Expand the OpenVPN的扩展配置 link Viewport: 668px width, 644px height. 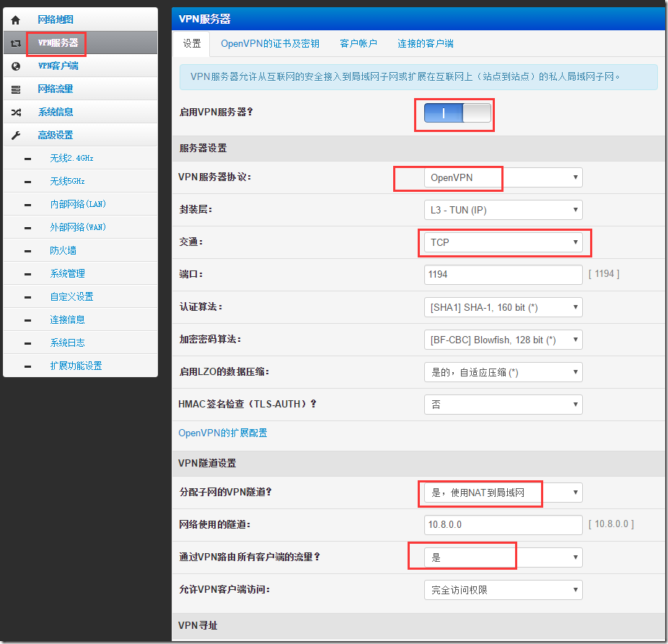[223, 433]
